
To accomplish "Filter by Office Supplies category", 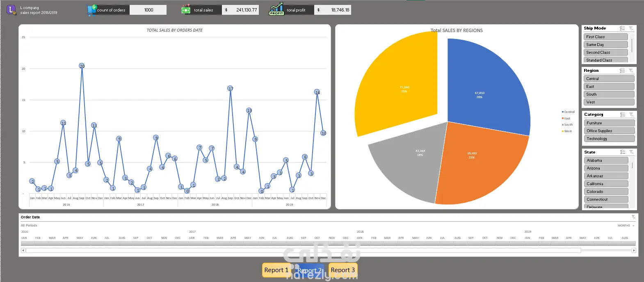I will pos(610,131).
